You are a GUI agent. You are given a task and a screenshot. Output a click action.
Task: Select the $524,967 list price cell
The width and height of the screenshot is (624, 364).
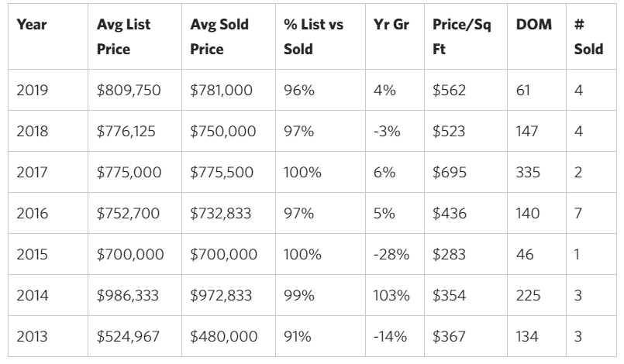[x=129, y=336]
